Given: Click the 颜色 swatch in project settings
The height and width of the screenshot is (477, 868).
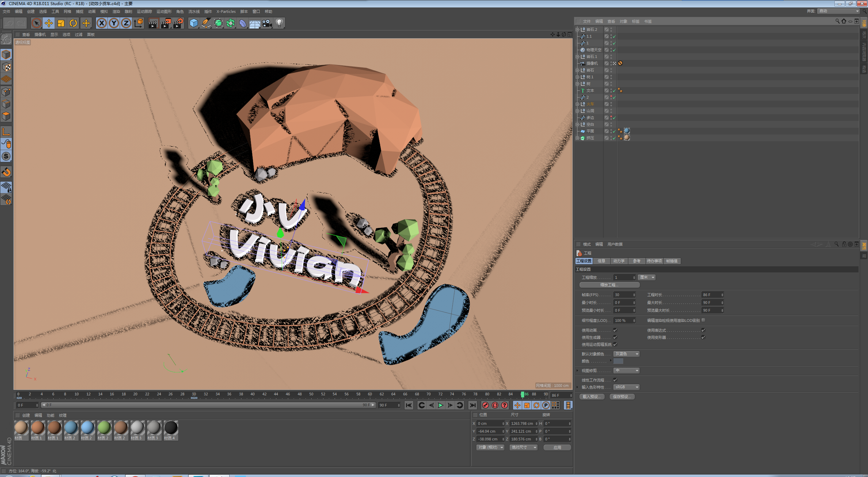Looking at the screenshot, I should pyautogui.click(x=618, y=361).
